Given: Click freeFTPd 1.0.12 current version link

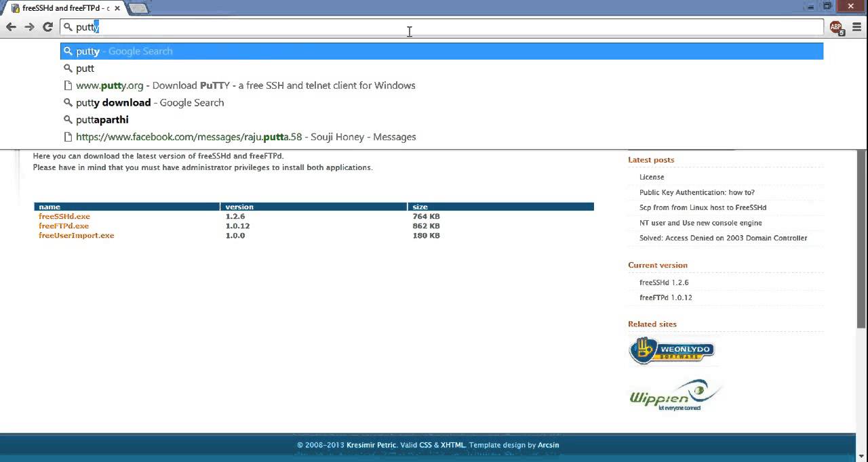Looking at the screenshot, I should point(666,297).
